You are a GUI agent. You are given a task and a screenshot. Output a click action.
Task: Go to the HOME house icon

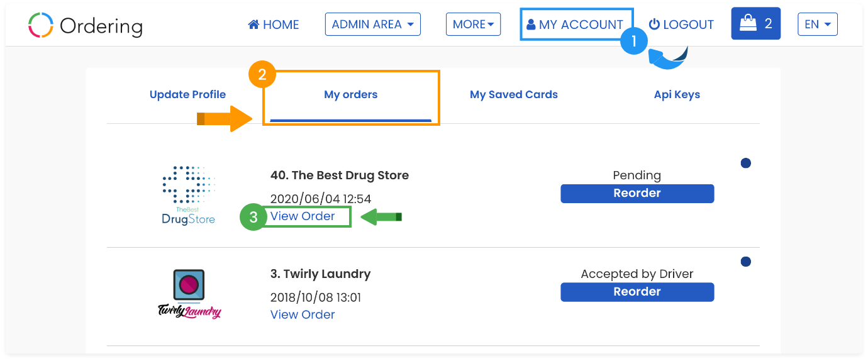pyautogui.click(x=254, y=25)
